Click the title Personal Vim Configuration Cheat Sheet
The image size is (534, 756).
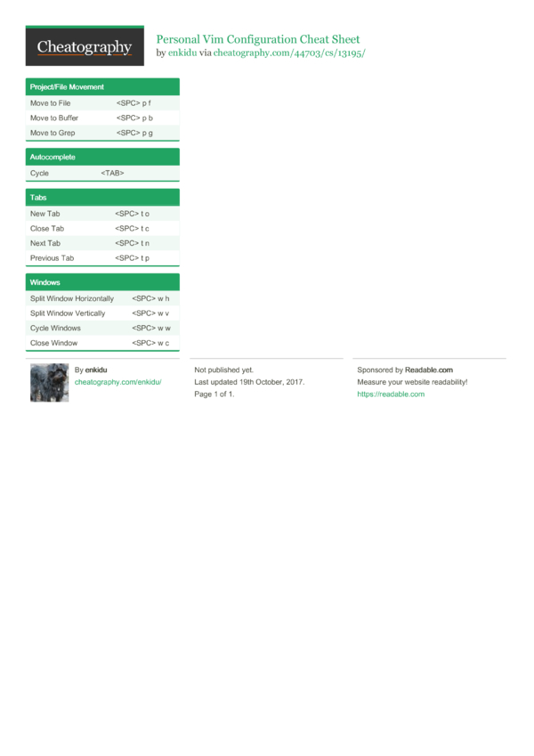click(x=258, y=39)
